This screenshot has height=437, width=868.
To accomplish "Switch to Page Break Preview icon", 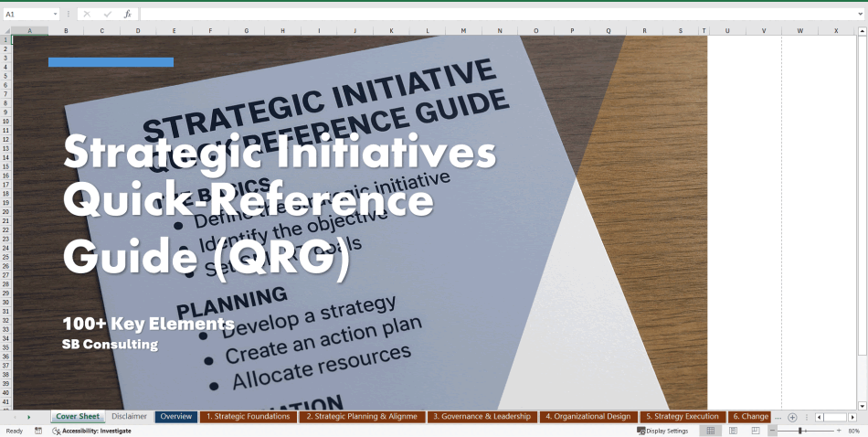I will (x=755, y=431).
